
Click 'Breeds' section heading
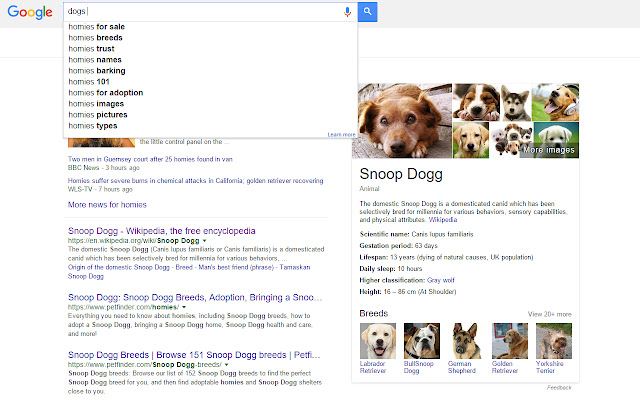pos(373,313)
